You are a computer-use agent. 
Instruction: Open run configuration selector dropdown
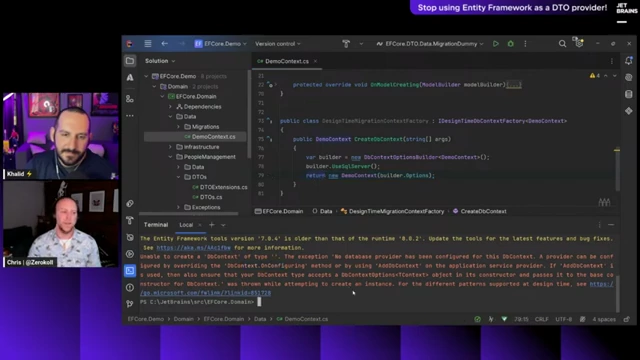click(x=430, y=44)
